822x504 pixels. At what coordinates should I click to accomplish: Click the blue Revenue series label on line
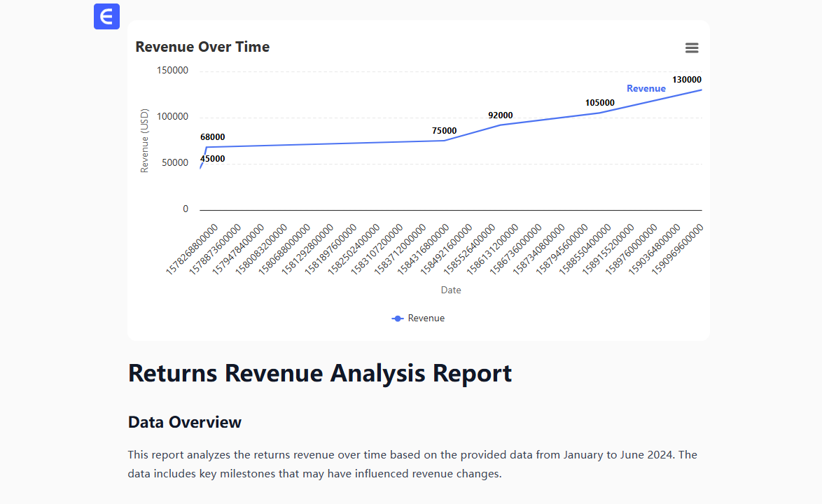click(646, 89)
